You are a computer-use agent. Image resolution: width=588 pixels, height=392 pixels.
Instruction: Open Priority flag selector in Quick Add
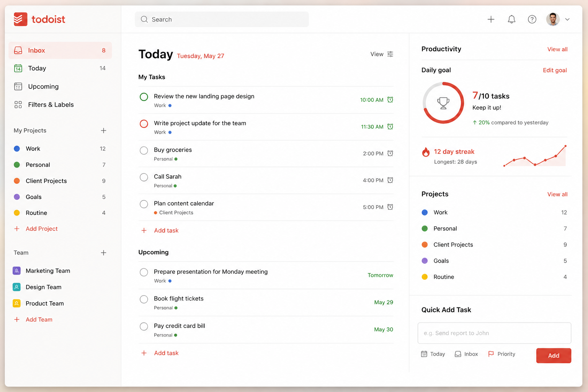coord(502,354)
